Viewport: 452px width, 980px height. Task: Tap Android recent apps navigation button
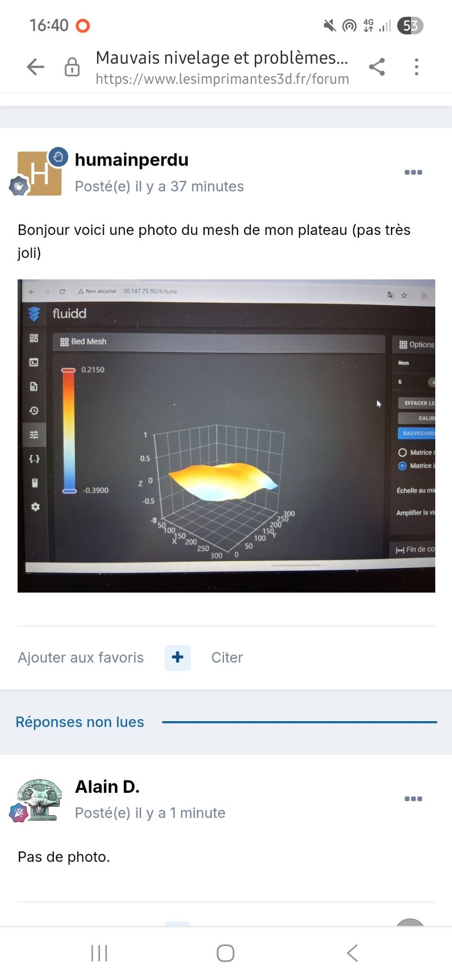coord(99,953)
